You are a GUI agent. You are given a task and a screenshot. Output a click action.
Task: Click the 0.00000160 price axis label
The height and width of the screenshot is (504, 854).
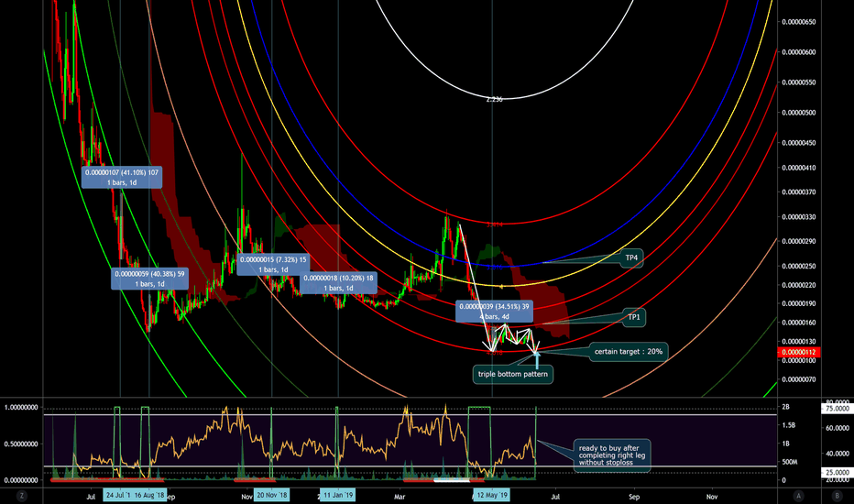[x=798, y=323]
